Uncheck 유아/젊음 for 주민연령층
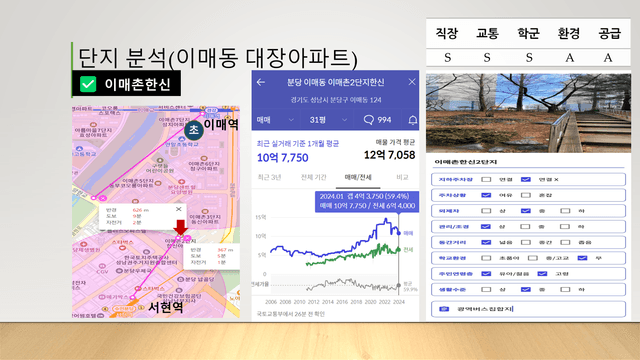The width and height of the screenshot is (640, 360). tap(486, 273)
